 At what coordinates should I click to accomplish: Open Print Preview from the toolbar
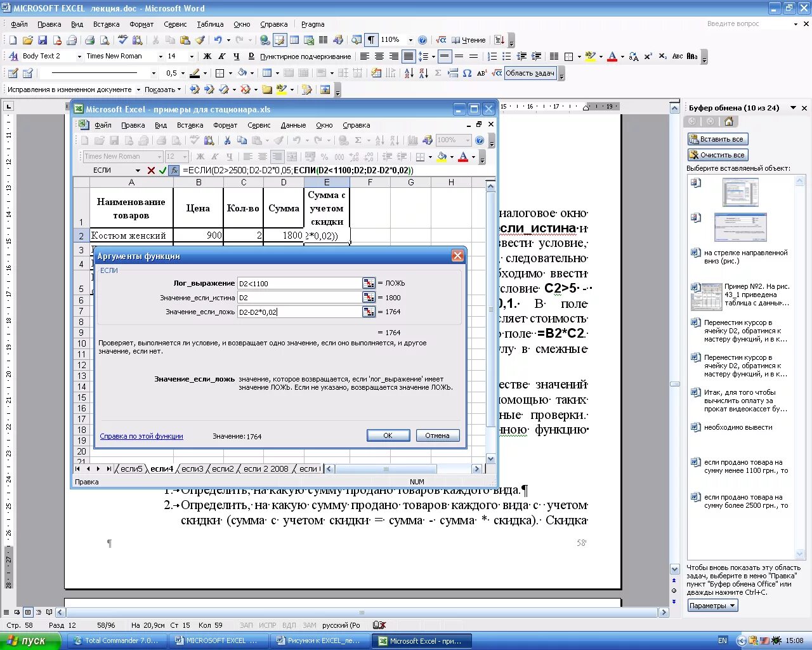105,40
